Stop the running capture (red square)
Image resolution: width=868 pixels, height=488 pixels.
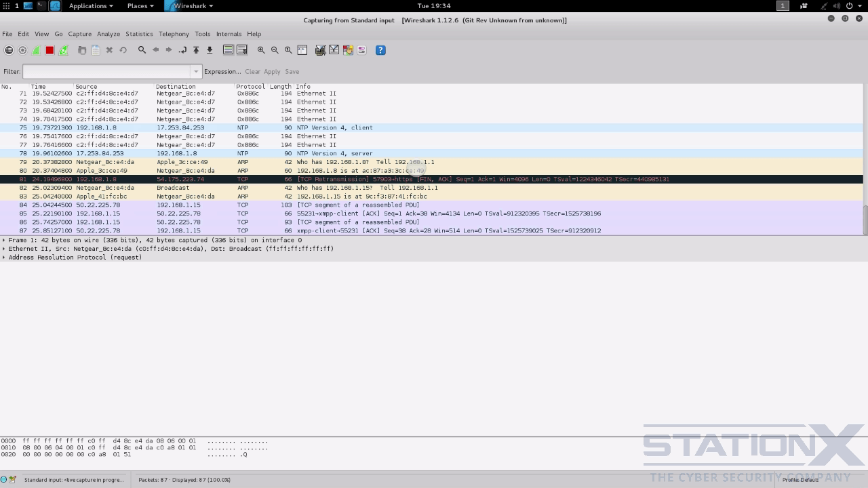pyautogui.click(x=50, y=50)
